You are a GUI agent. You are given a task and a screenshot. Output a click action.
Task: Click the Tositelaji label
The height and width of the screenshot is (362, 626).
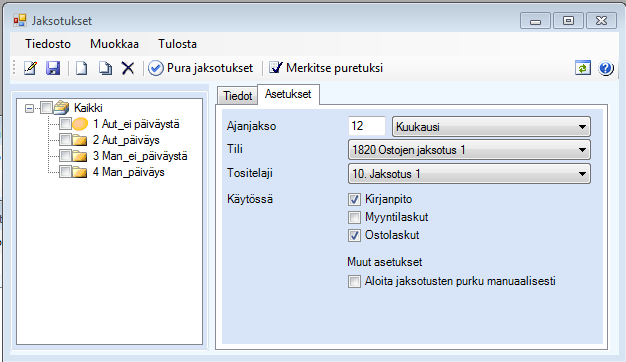250,173
